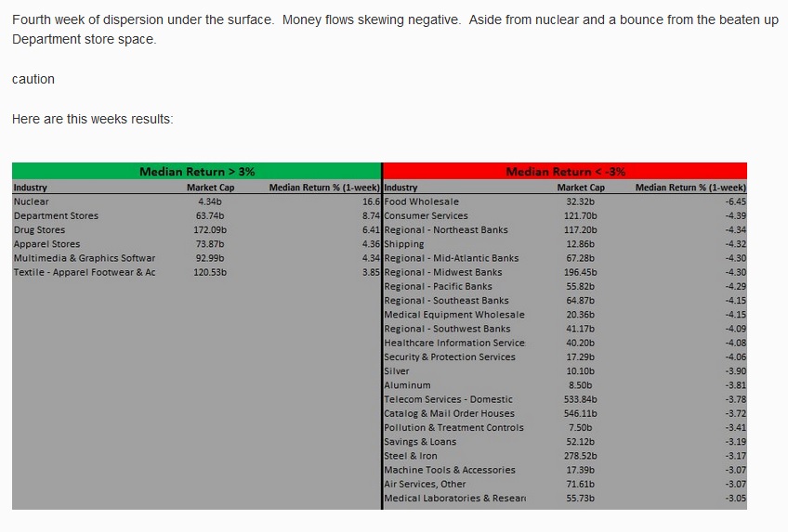Select 'Catalog & Mail Order Houses' label
Screen dimensions: 788x532
coord(449,413)
